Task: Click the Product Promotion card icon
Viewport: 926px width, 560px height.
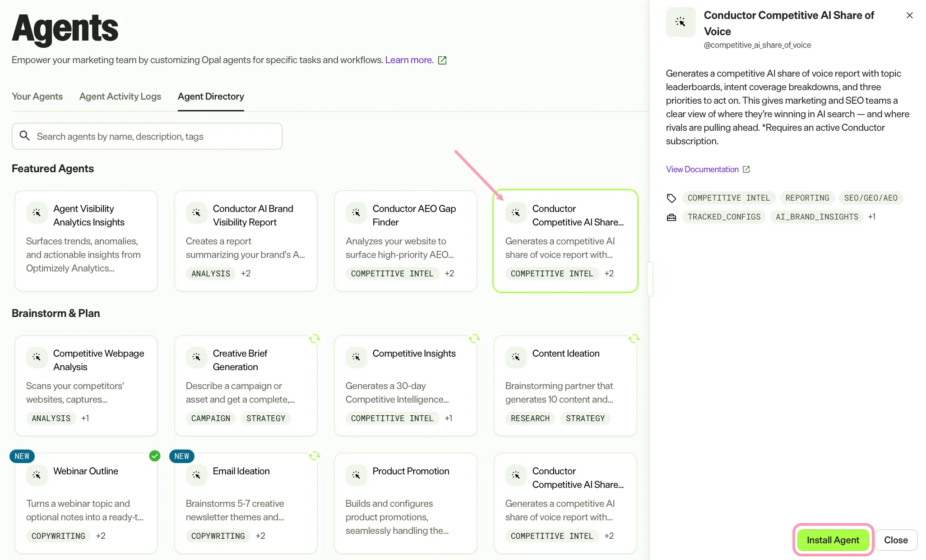Action: 357,475
